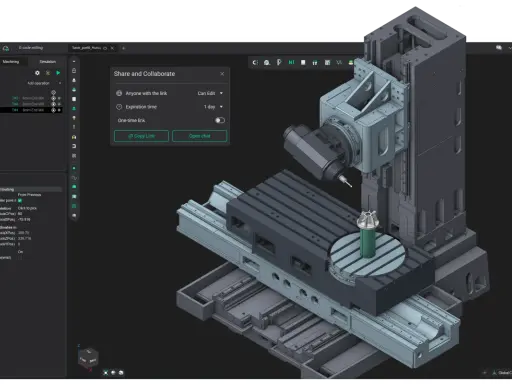512x384 pixels.
Task: Click the first icon below the view cube
Action: click(106, 373)
